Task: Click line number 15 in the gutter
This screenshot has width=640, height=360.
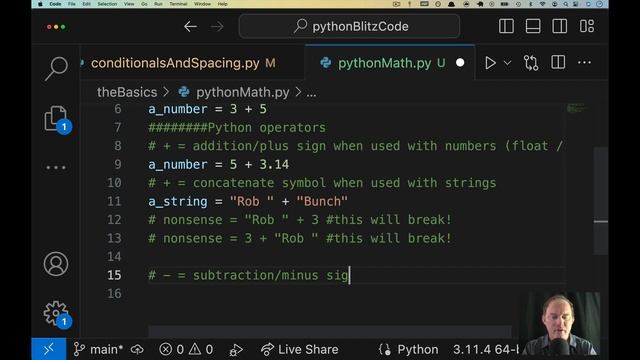Action: (x=114, y=275)
